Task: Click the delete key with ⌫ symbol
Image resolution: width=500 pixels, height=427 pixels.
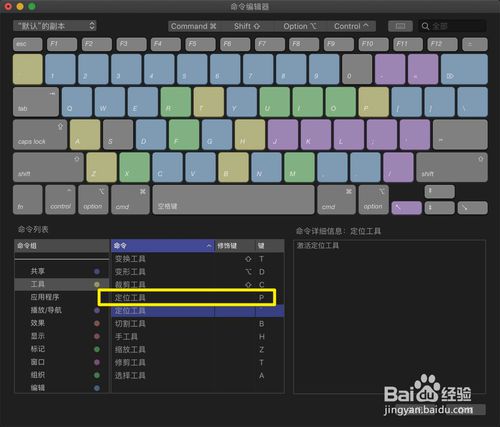Action: 464,69
